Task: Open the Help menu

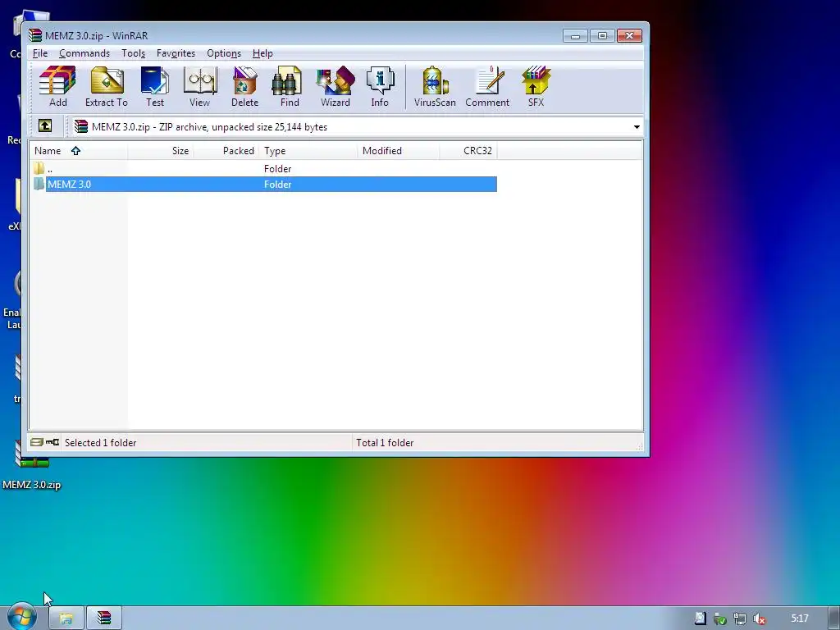Action: [262, 53]
